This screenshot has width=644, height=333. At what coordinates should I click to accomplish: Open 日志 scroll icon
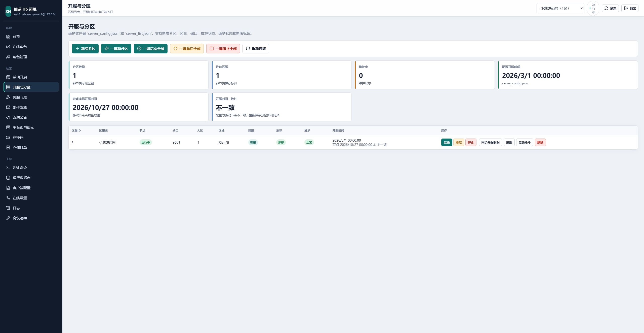pos(8,208)
